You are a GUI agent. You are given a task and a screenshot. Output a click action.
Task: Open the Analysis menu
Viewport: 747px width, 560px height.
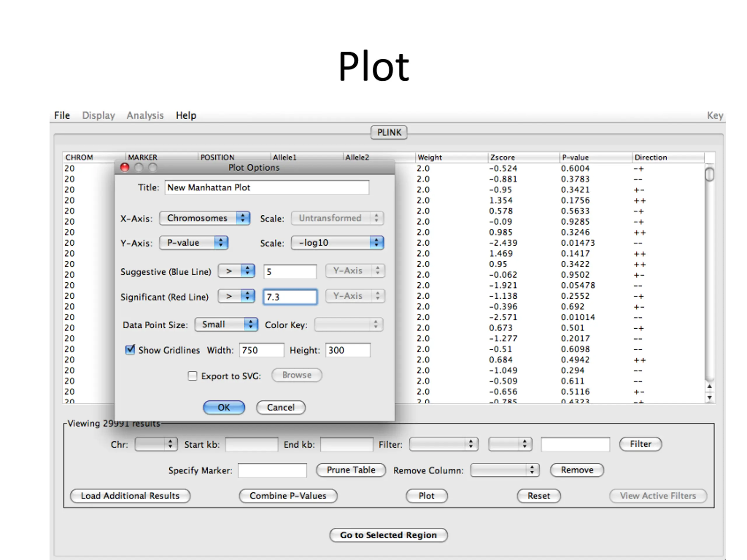pyautogui.click(x=145, y=116)
